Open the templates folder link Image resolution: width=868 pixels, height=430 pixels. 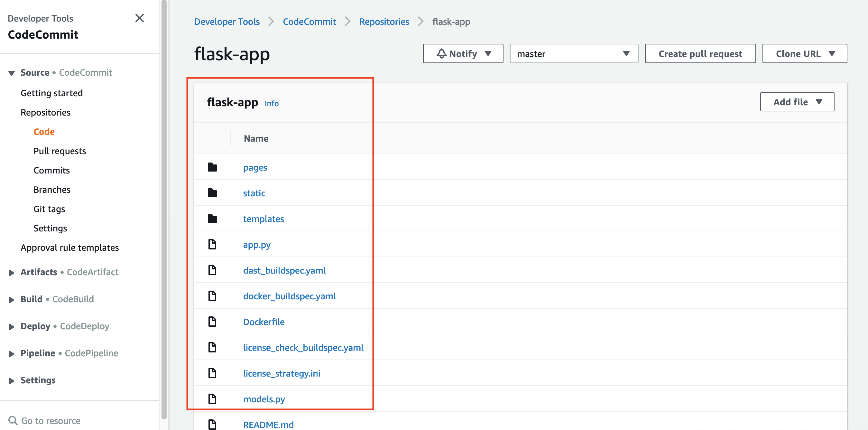click(x=263, y=219)
